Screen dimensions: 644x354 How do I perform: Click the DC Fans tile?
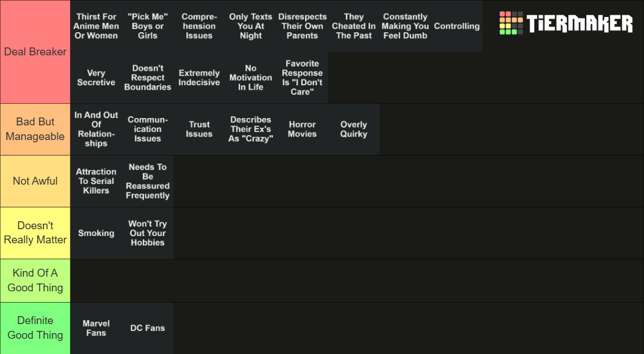(147, 328)
